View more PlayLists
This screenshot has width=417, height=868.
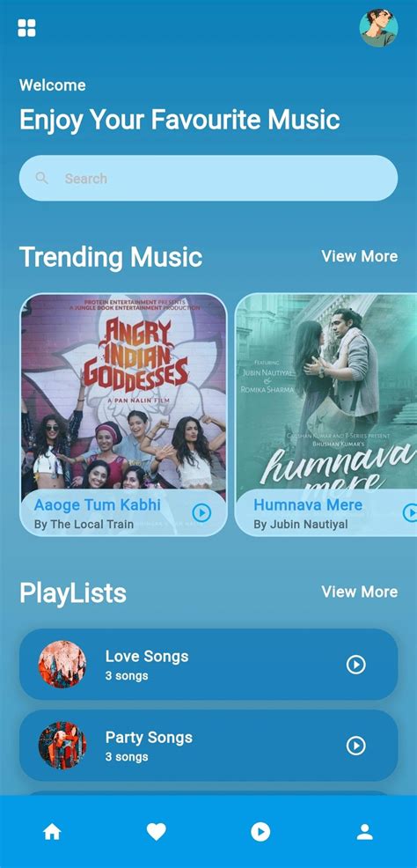[x=360, y=592]
